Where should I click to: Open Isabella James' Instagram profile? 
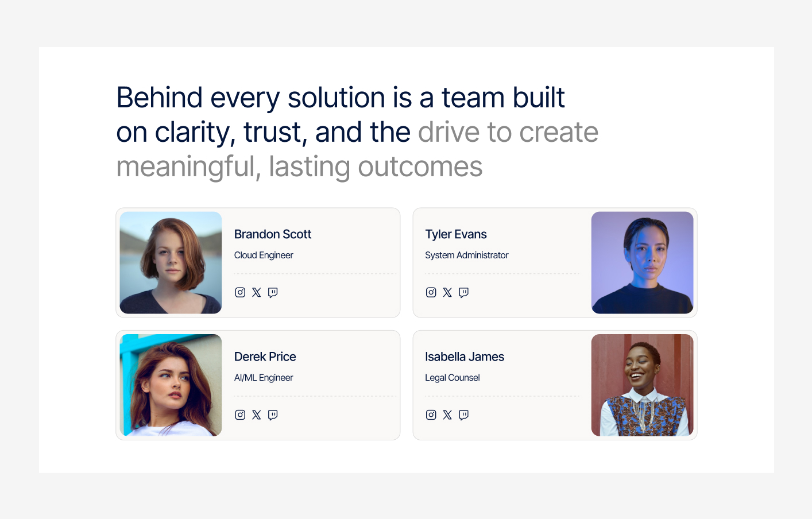point(431,415)
